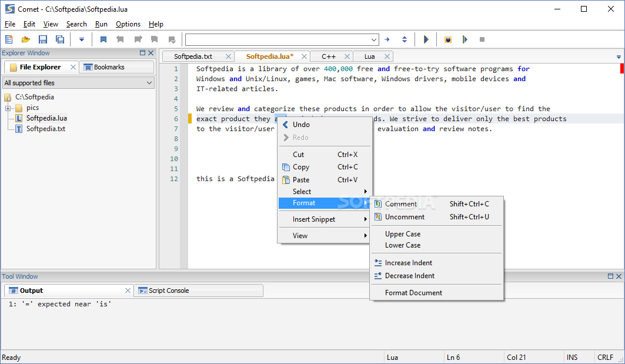625x364 pixels.
Task: Close the File Explorer tab
Action: 73,67
